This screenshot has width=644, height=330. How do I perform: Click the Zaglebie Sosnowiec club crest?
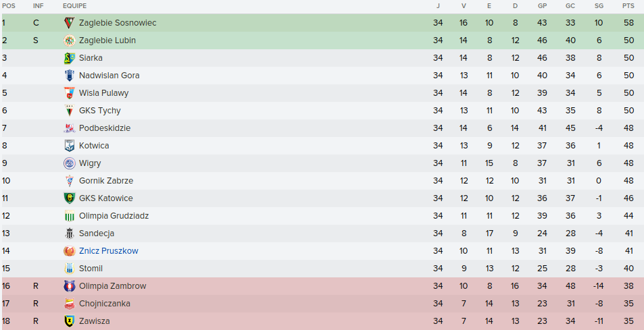click(69, 23)
